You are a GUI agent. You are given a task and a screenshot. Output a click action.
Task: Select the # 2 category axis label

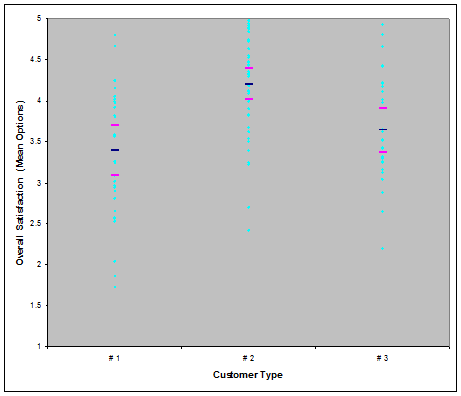[x=248, y=358]
